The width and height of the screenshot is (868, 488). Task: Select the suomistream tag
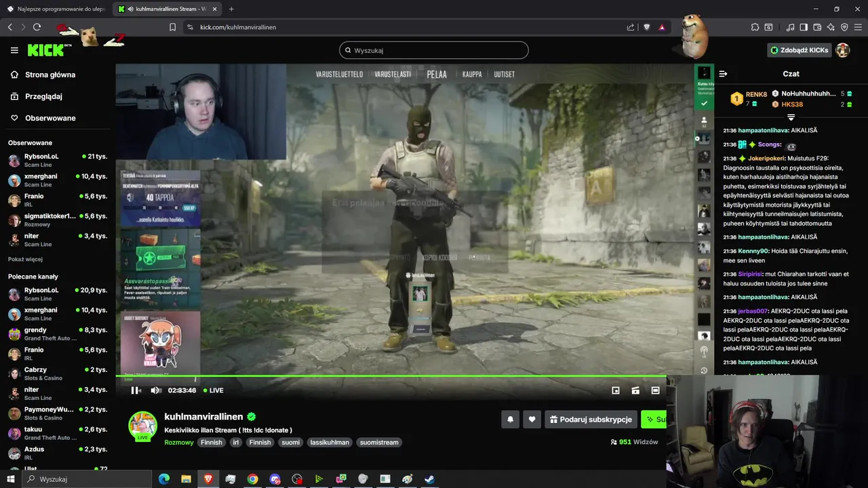[379, 443]
